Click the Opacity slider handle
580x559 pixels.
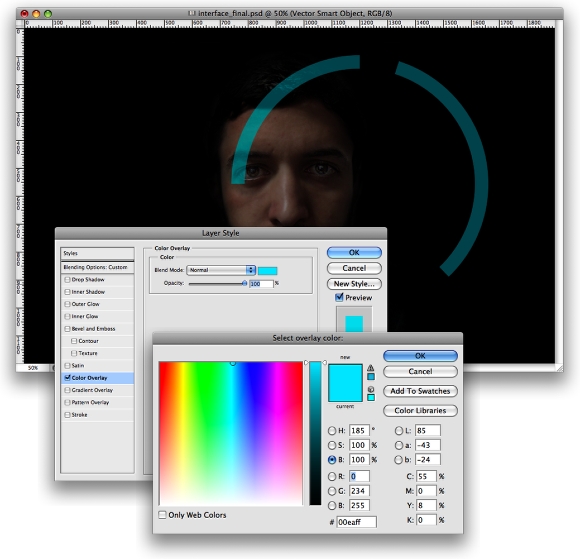[x=244, y=283]
